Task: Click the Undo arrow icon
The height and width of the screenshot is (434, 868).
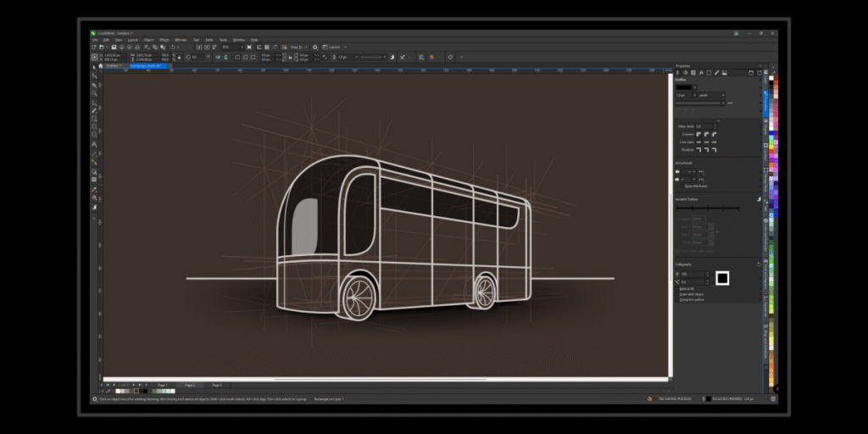Action: pyautogui.click(x=173, y=47)
